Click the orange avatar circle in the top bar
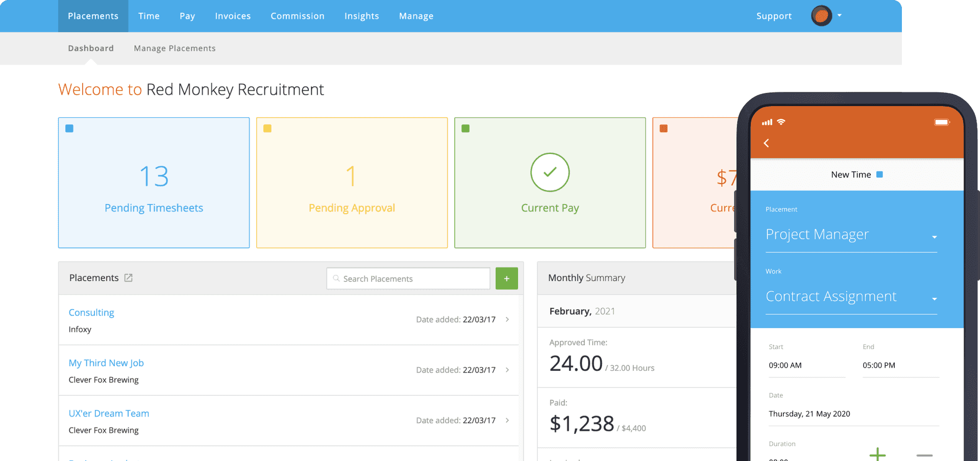Screen dimensions: 980x461 (x=821, y=16)
